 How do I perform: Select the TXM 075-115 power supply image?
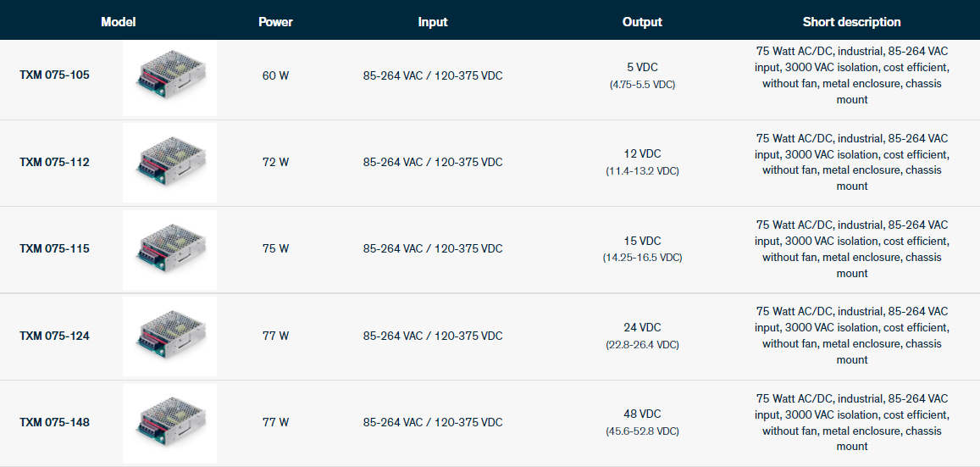click(x=169, y=250)
